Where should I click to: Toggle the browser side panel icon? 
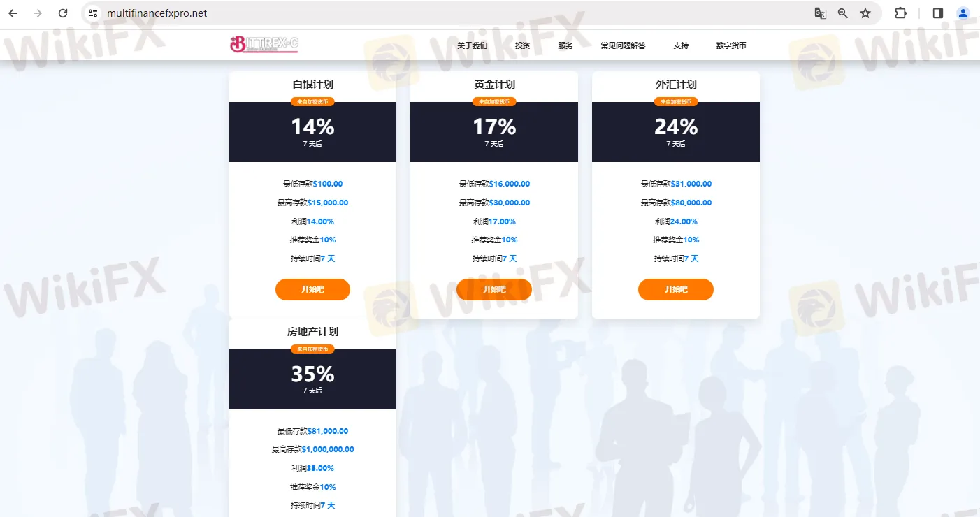click(x=938, y=13)
